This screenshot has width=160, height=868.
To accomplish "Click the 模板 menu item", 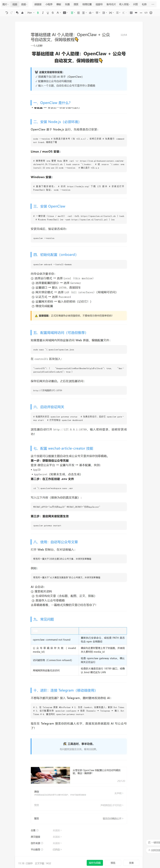I will pos(59,4).
